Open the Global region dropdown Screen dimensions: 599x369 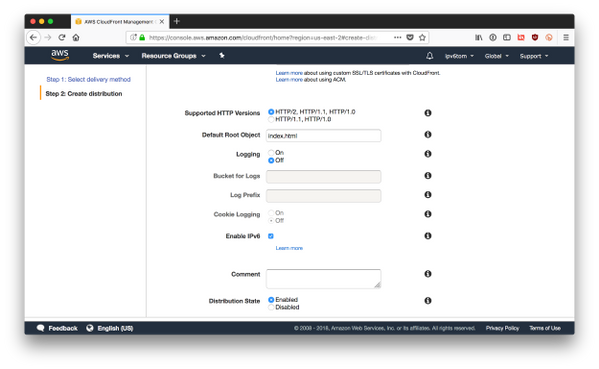coord(497,56)
